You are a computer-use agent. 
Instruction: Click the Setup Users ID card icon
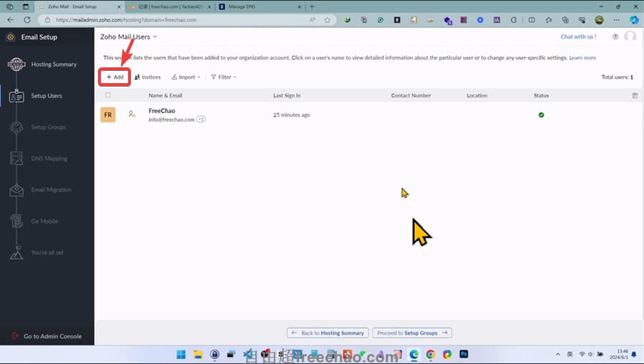click(x=16, y=96)
